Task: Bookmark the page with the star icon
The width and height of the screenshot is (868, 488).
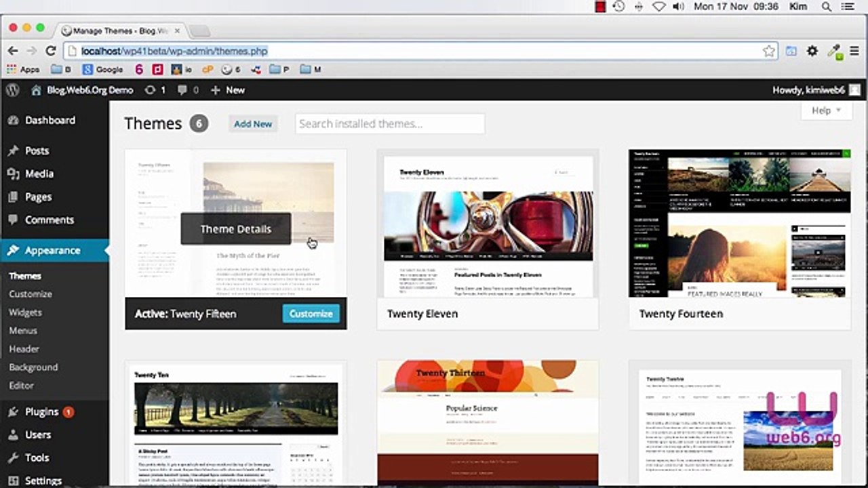Action: click(769, 51)
